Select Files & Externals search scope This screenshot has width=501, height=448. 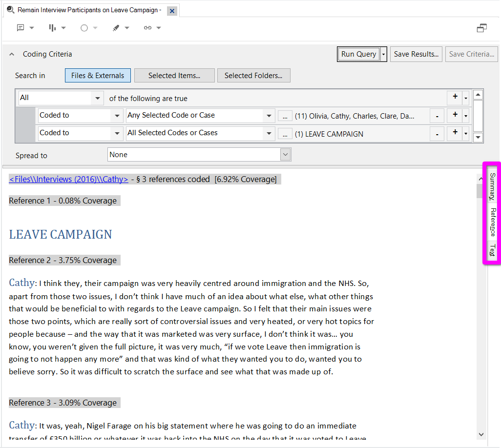coord(98,76)
